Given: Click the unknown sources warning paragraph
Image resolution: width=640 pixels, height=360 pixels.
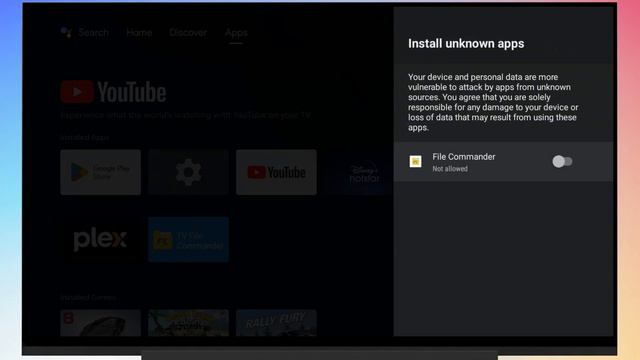Looking at the screenshot, I should [493, 102].
